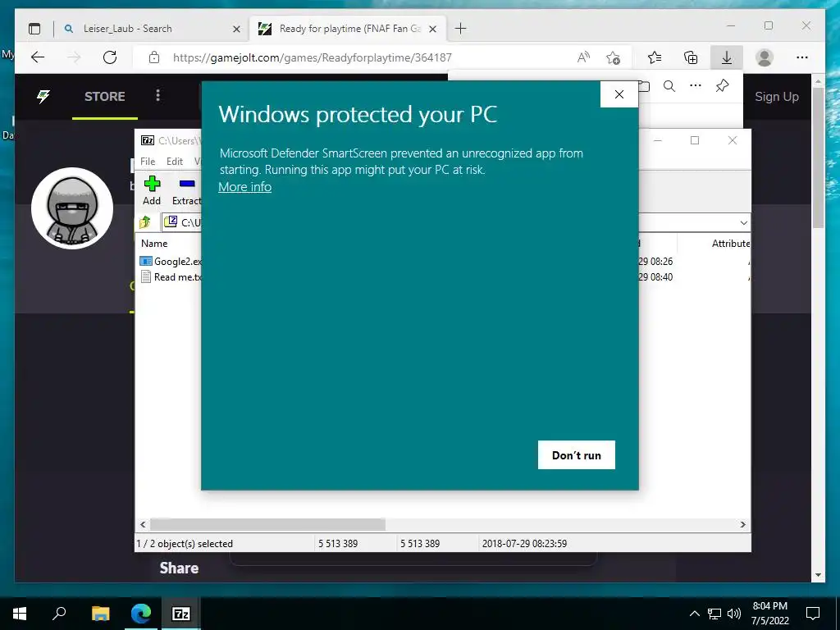Open the 7-Zip Edit menu

(175, 162)
